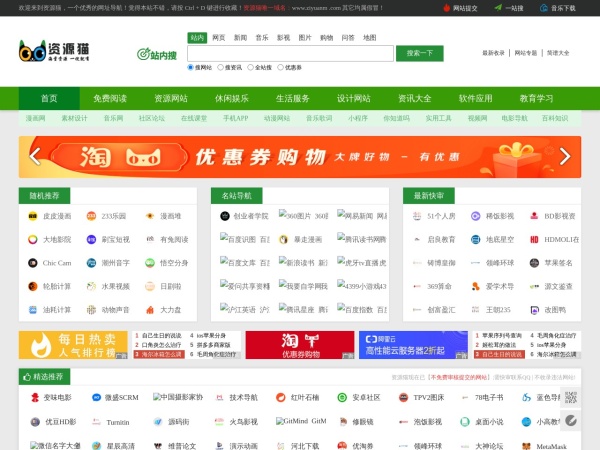This screenshot has width=600, height=450.
Task: Click the Chic Cam icon
Action: coord(34,263)
